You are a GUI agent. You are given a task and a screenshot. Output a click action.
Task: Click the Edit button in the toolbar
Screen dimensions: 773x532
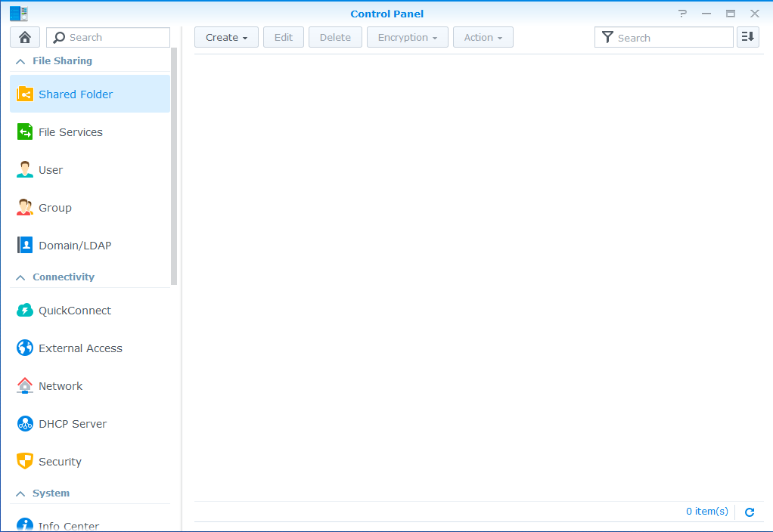[283, 36]
